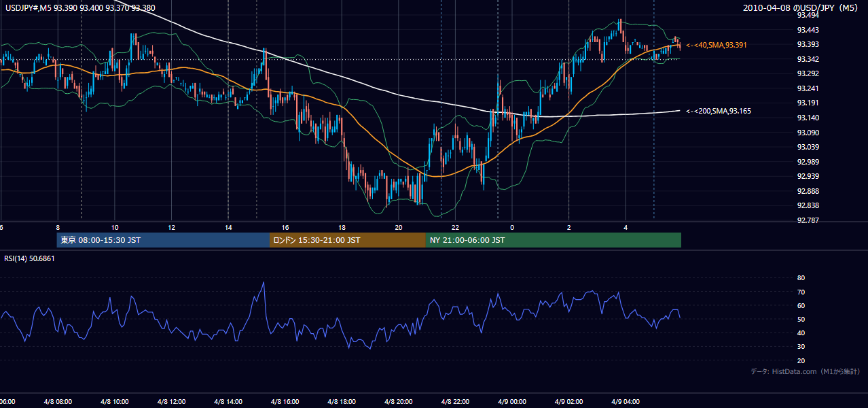Select the chart title 2010-04-08 のUSD/JPY (M5)
The height and width of the screenshot is (408, 868).
pyautogui.click(x=801, y=8)
